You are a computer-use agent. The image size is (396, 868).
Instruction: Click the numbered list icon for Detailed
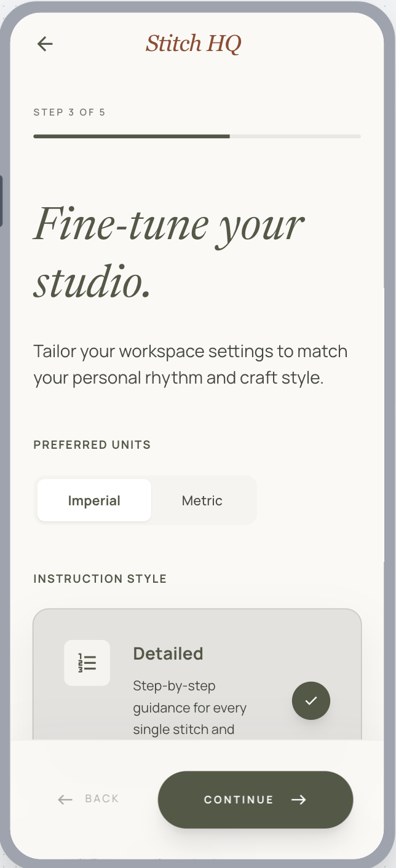pos(87,663)
